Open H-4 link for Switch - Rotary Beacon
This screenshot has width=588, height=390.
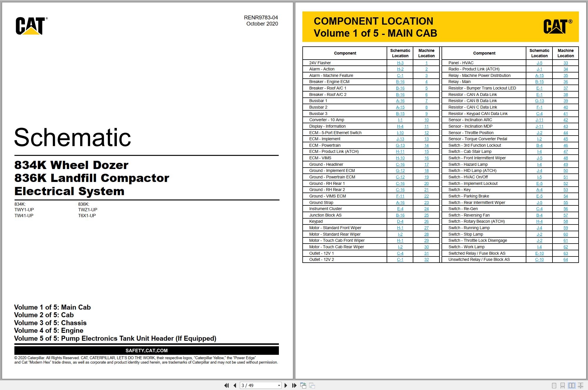click(540, 221)
